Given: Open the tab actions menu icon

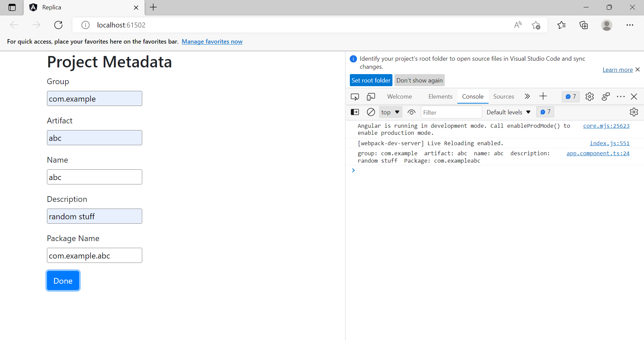Looking at the screenshot, I should point(12,7).
